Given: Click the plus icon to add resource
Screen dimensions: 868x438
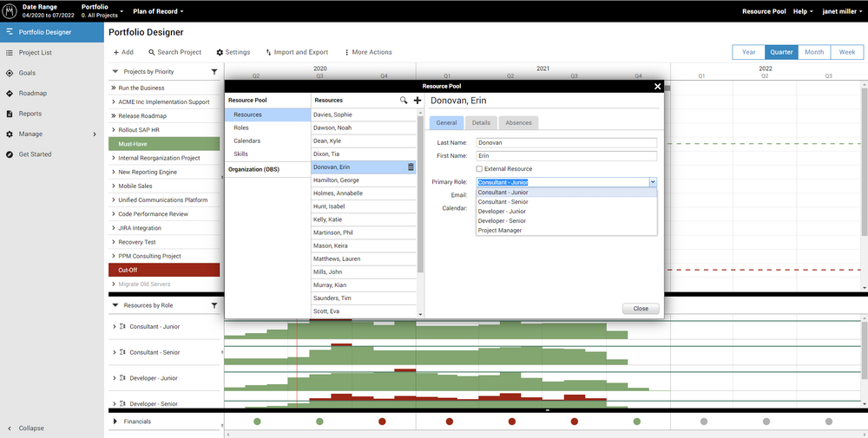Looking at the screenshot, I should click(418, 101).
